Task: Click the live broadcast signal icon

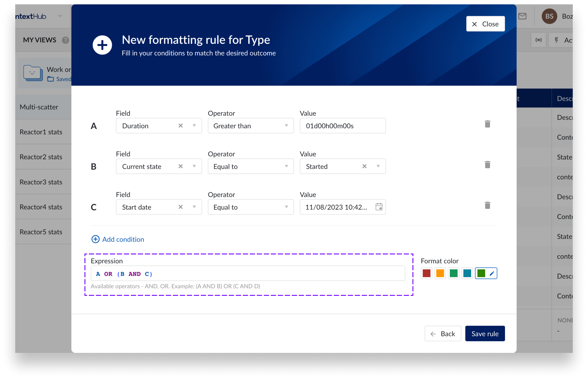Action: 538,40
